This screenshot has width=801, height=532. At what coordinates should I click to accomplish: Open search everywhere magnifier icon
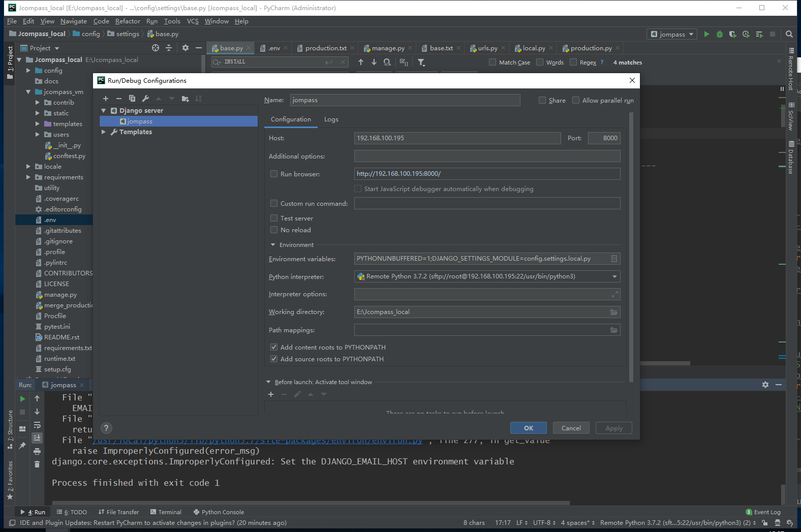point(789,34)
